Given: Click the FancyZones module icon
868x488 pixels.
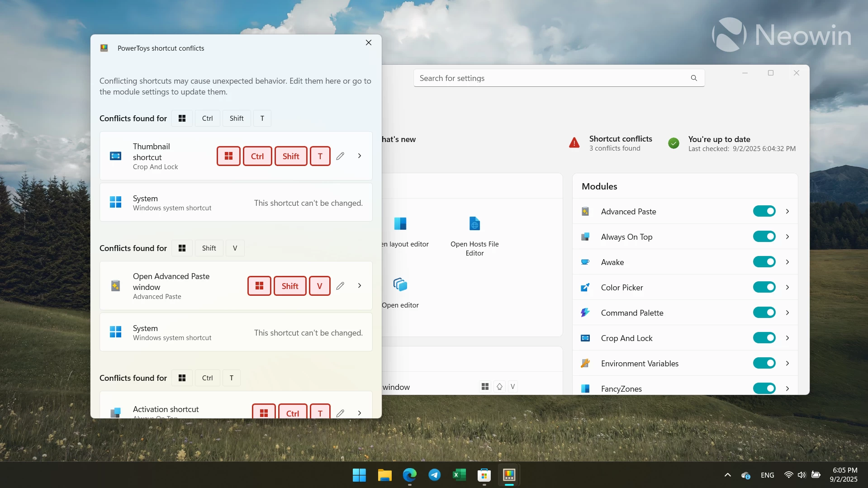Looking at the screenshot, I should click(x=585, y=389).
